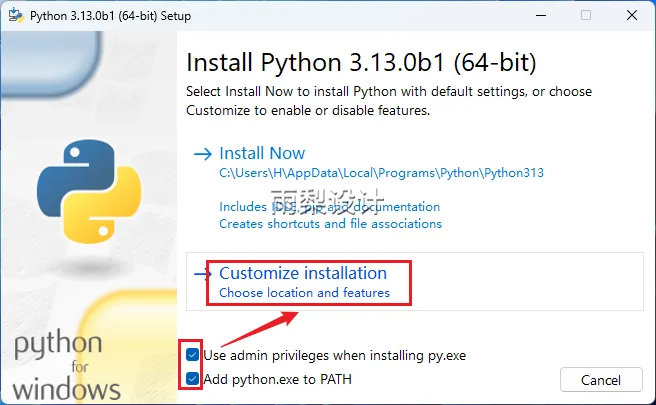Uncheck Add python.exe to PATH
The width and height of the screenshot is (656, 405).
click(192, 379)
